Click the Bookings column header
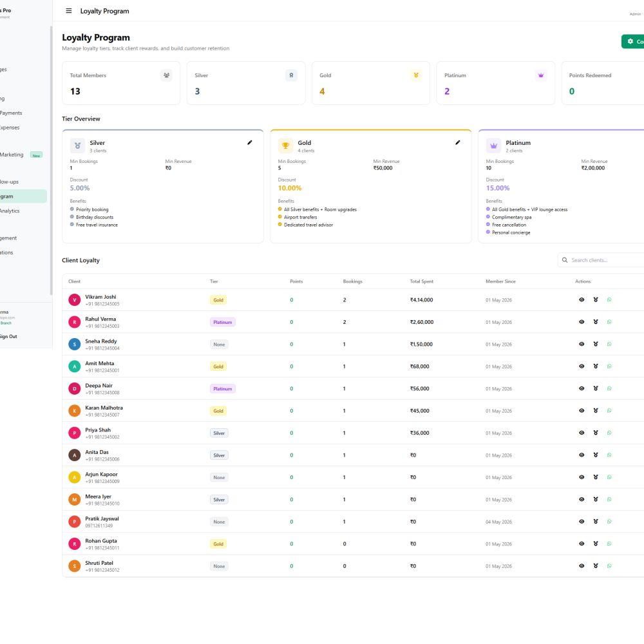This screenshot has height=644, width=644. pyautogui.click(x=353, y=281)
